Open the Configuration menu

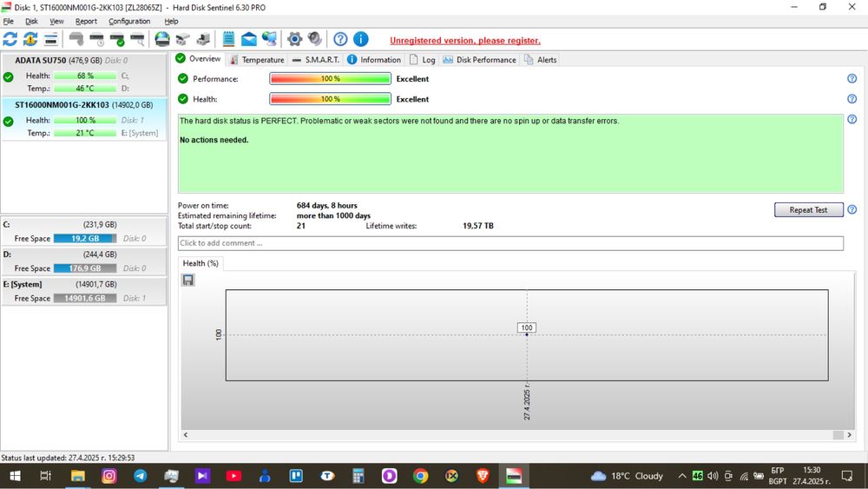click(x=129, y=21)
